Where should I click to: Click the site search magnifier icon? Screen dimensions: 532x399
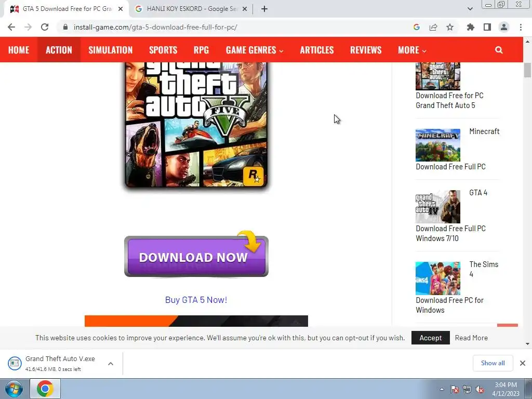[x=499, y=50]
